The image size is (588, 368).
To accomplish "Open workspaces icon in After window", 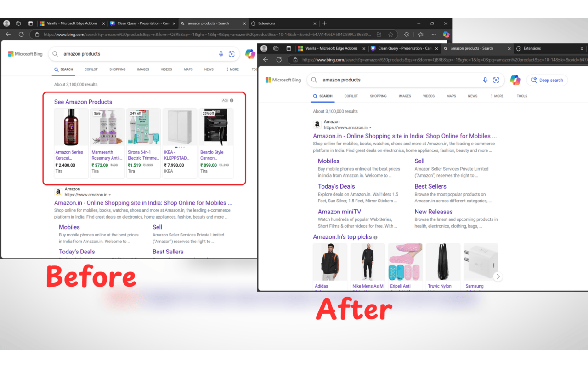I will point(276,48).
